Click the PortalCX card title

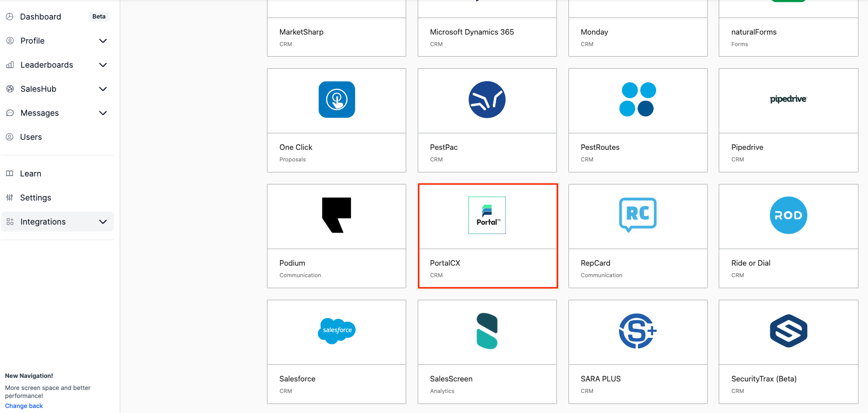[x=445, y=263]
